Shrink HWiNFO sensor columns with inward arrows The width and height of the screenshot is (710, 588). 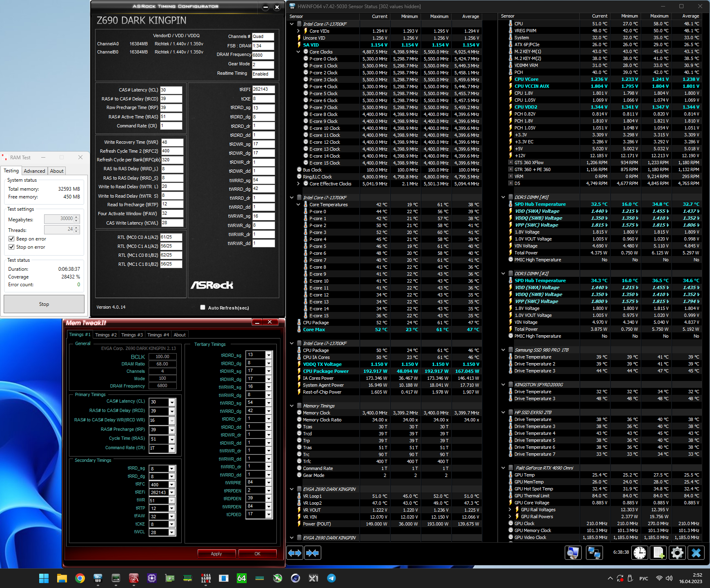(312, 553)
